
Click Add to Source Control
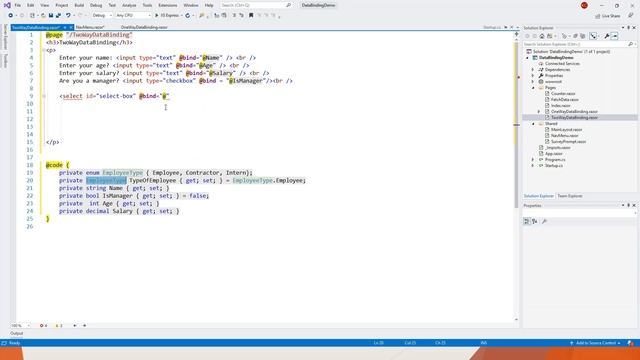coord(596,343)
